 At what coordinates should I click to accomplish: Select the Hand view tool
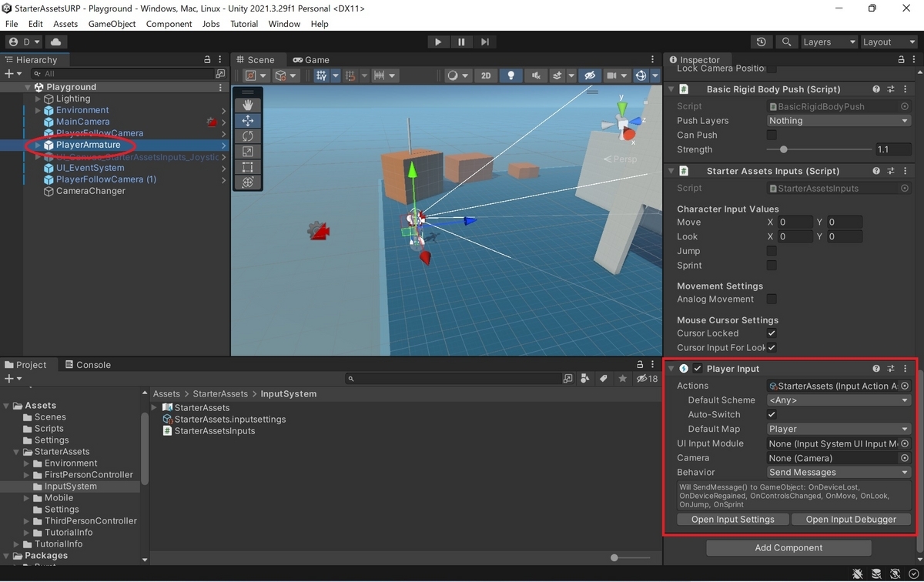[x=248, y=105]
